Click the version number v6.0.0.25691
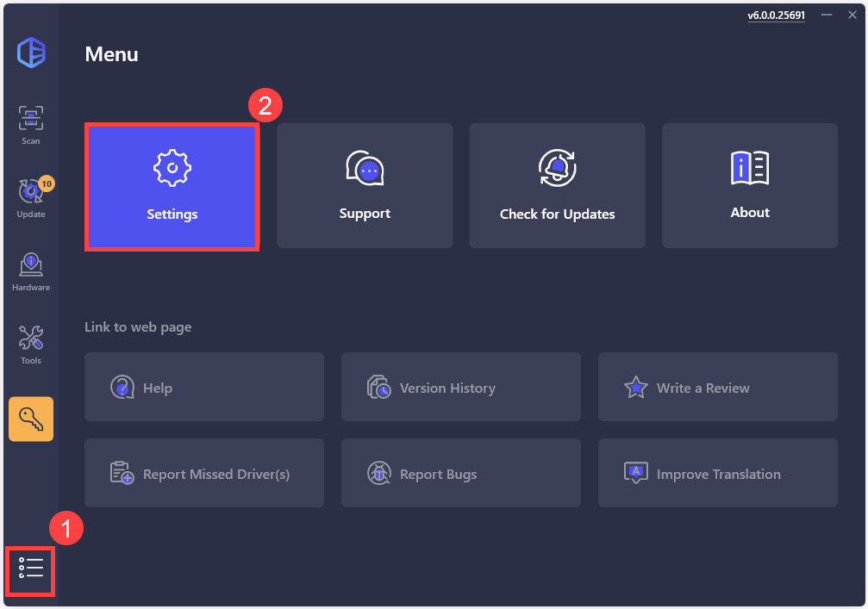 (776, 16)
